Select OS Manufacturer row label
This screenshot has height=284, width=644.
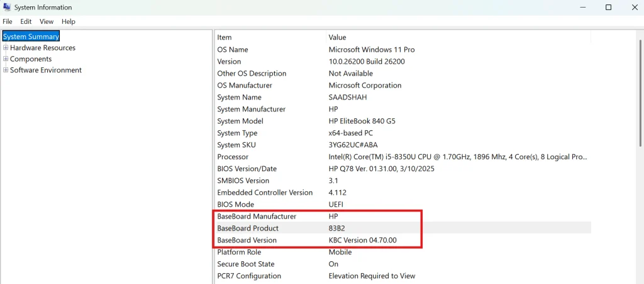pyautogui.click(x=245, y=86)
